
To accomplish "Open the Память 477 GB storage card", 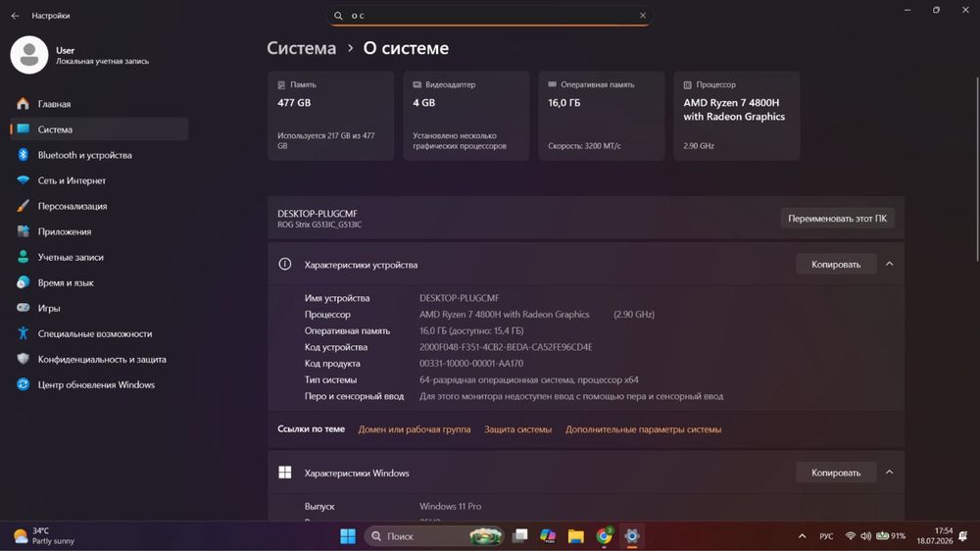I will pyautogui.click(x=330, y=116).
